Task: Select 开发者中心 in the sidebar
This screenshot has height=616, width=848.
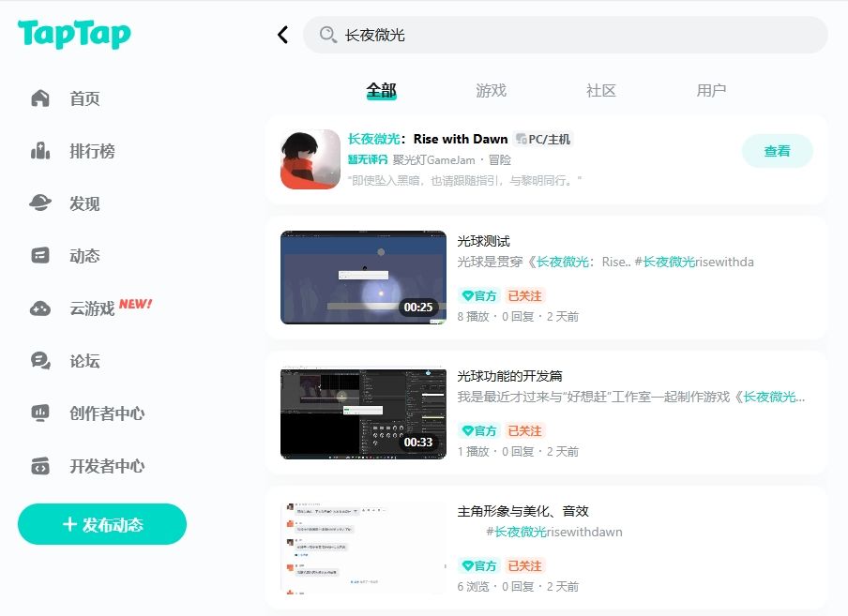Action: tap(107, 466)
